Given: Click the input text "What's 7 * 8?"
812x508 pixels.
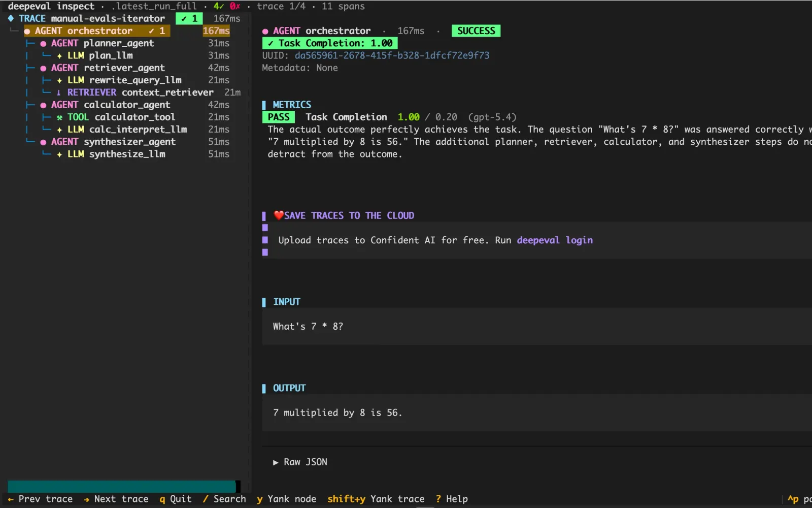Looking at the screenshot, I should pos(308,327).
